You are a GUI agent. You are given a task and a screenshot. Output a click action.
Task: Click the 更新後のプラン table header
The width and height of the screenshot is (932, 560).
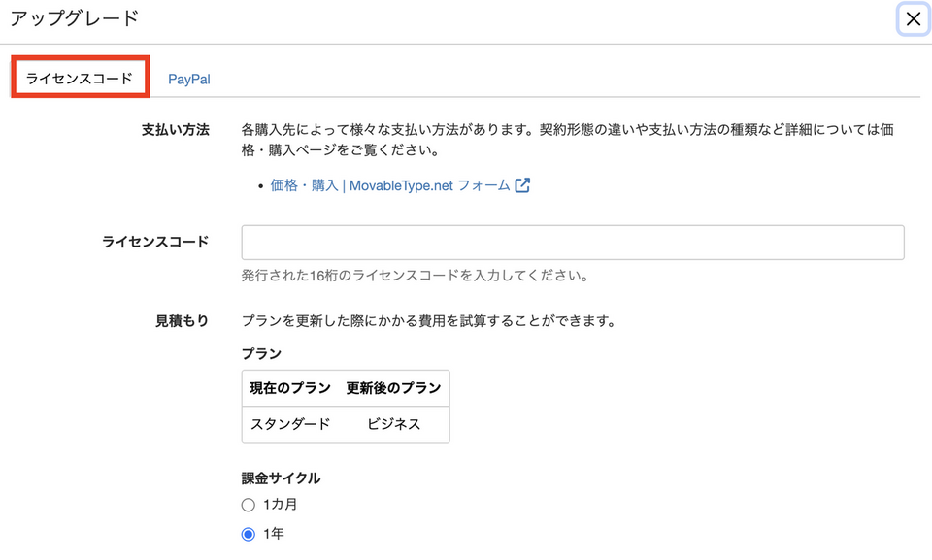click(393, 388)
